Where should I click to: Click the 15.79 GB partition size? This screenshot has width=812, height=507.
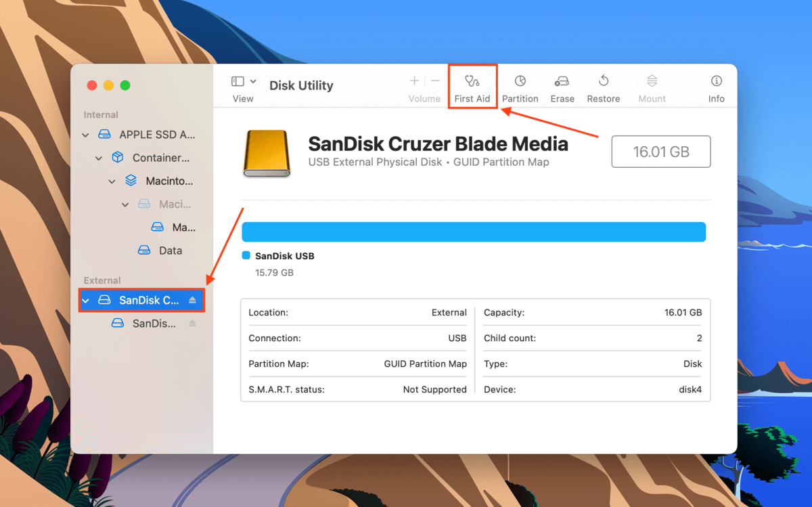tap(274, 273)
